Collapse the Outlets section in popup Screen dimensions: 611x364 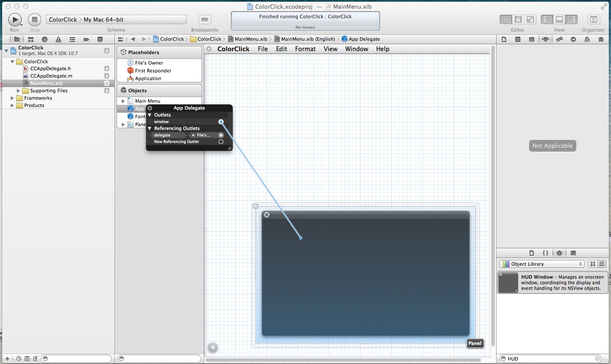[149, 115]
